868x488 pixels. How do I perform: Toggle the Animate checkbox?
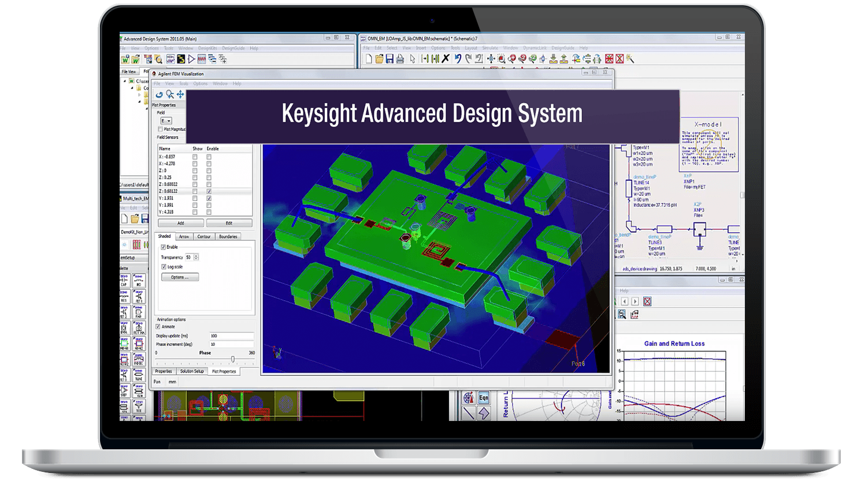[158, 327]
